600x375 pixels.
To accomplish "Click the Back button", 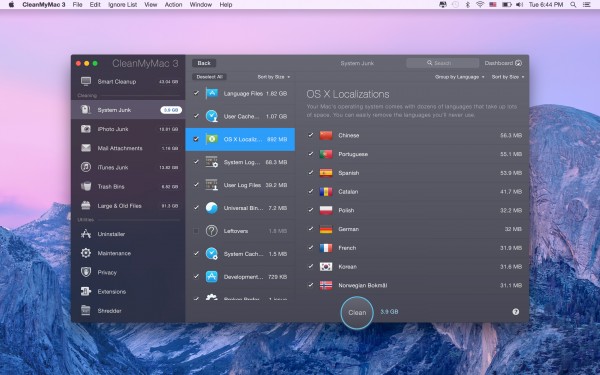I will [204, 63].
